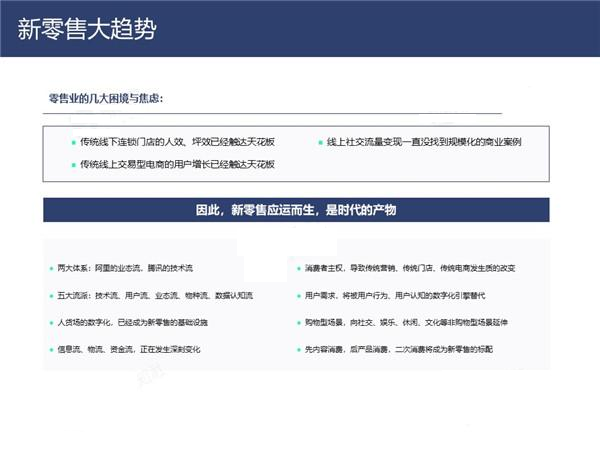Viewport: 600px width, 450px height.
Task: Click the slide title 新零售大趋势
Action: [x=86, y=28]
